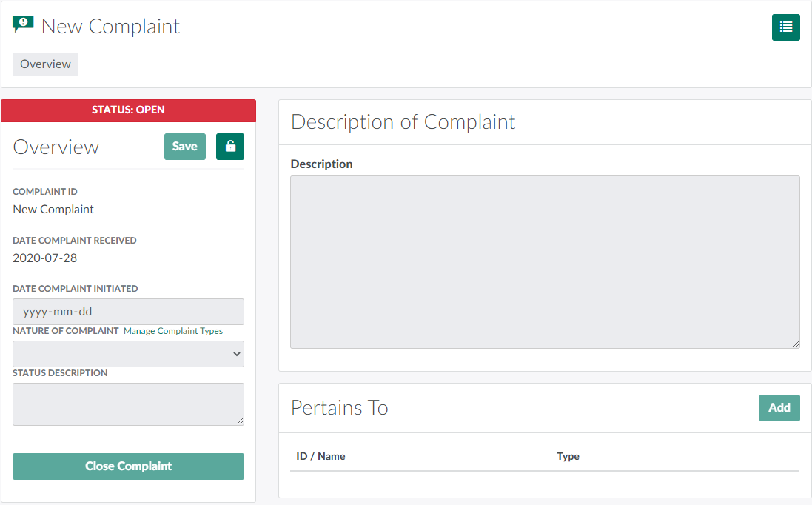Viewport: 812px width, 505px height.
Task: Focus the Date Complaint Initiated field
Action: tap(128, 312)
